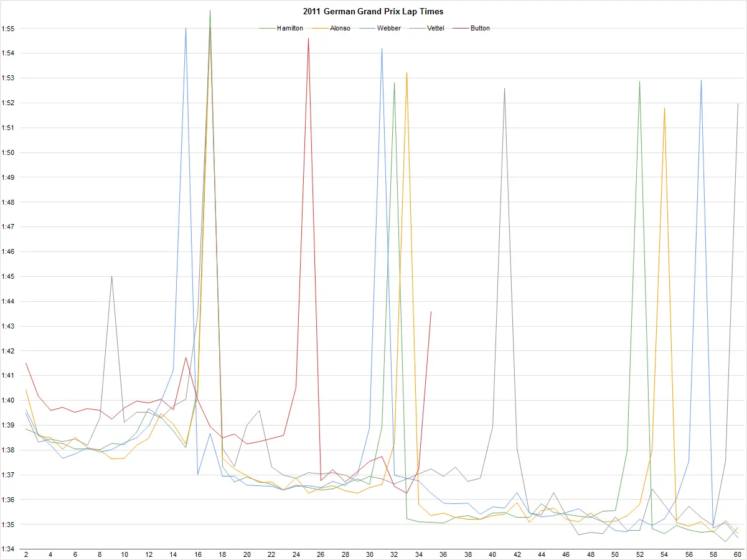Expand details on Alonso's spike at lap 33

pyautogui.click(x=408, y=73)
